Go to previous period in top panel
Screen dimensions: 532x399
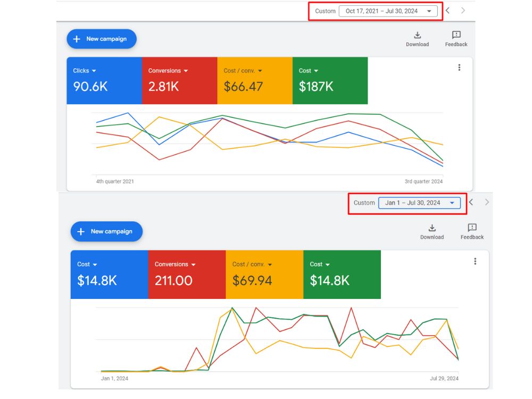tap(448, 11)
